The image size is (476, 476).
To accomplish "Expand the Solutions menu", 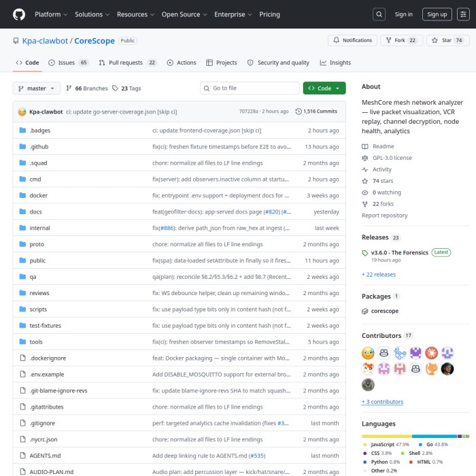I will pyautogui.click(x=92, y=14).
